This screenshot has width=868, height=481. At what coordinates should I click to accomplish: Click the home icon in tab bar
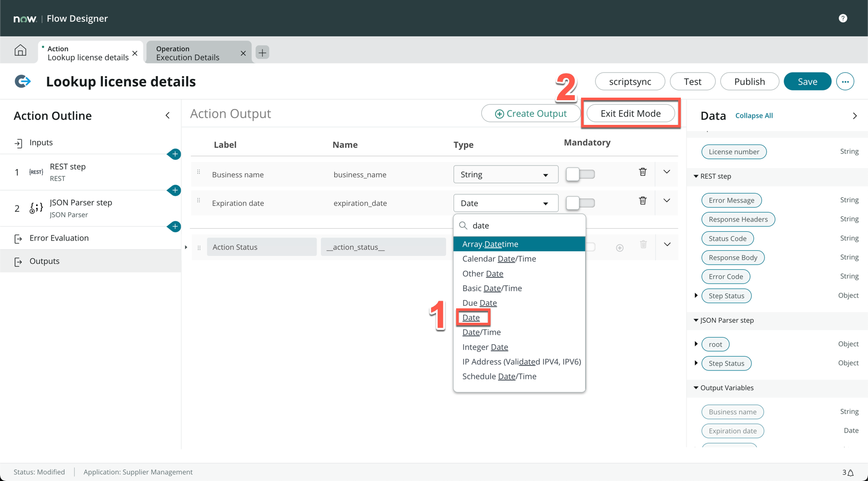tap(20, 50)
